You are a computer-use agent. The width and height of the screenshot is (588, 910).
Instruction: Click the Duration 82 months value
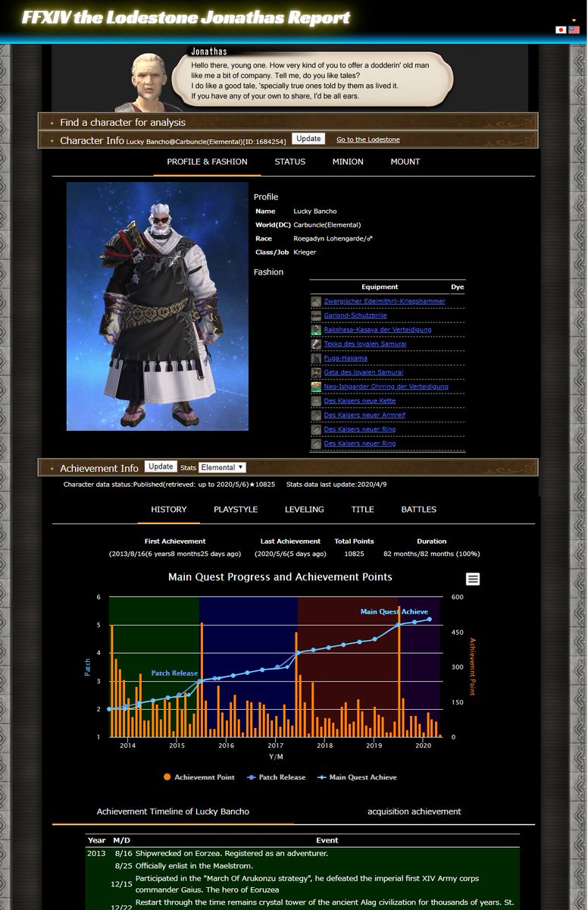431,554
